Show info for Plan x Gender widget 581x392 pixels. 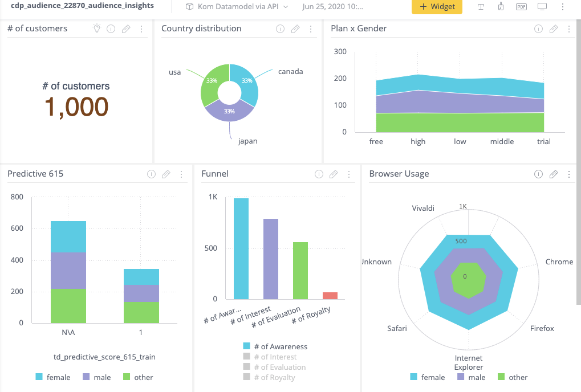[x=538, y=28]
